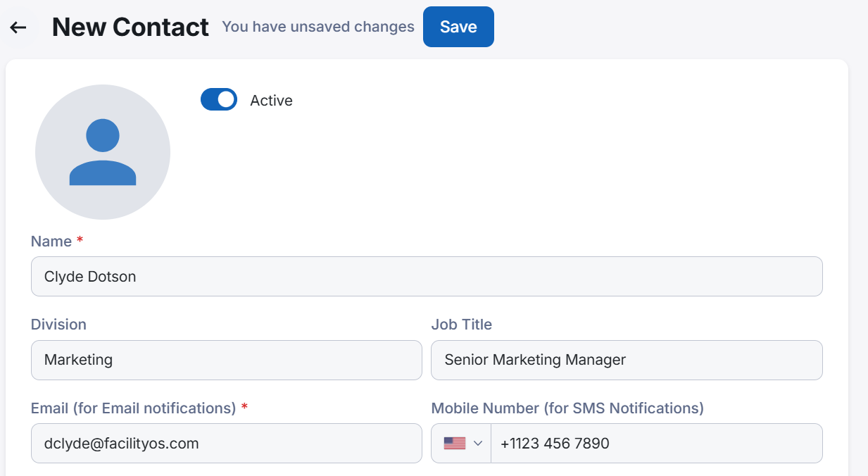This screenshot has width=868, height=476.
Task: Switch the contact to inactive
Action: (x=218, y=99)
